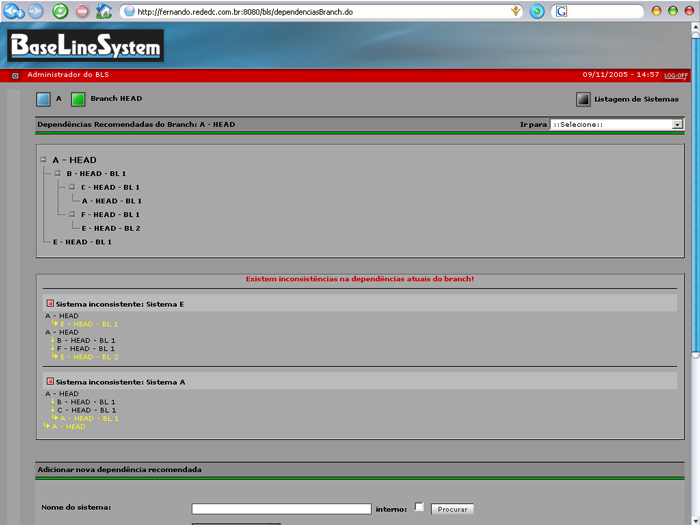Collapse the F - HEAD - BL 1 node
Screen dimensions: 700x525
(x=72, y=214)
